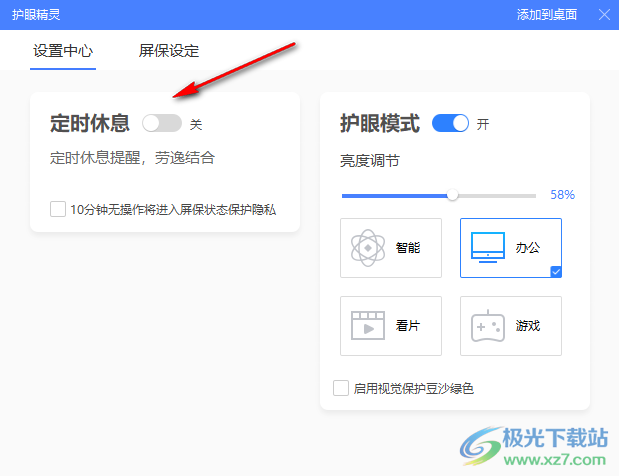Click the 护眼模式 heading
The width and height of the screenshot is (619, 476).
pos(380,123)
